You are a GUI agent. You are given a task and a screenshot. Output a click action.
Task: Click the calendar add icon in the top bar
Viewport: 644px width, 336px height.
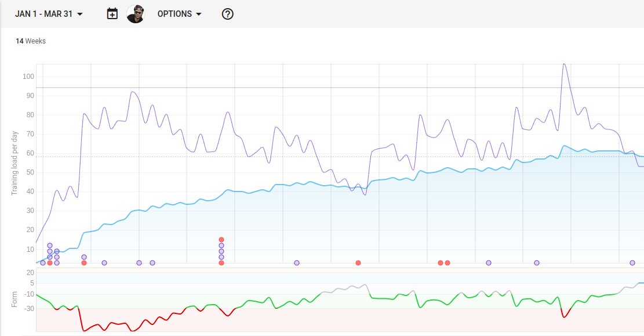112,14
